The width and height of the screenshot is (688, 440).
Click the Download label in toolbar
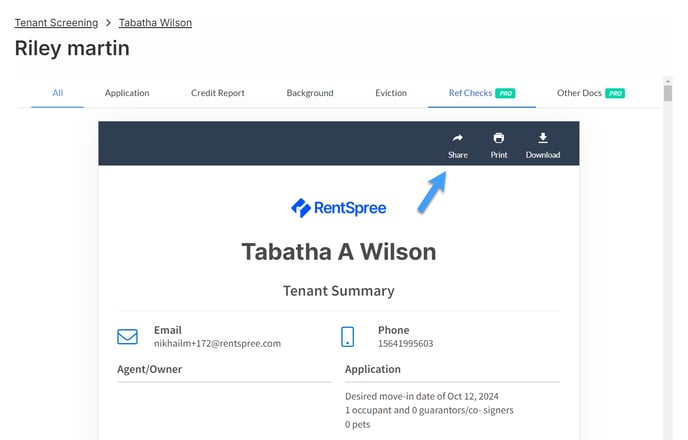(543, 155)
